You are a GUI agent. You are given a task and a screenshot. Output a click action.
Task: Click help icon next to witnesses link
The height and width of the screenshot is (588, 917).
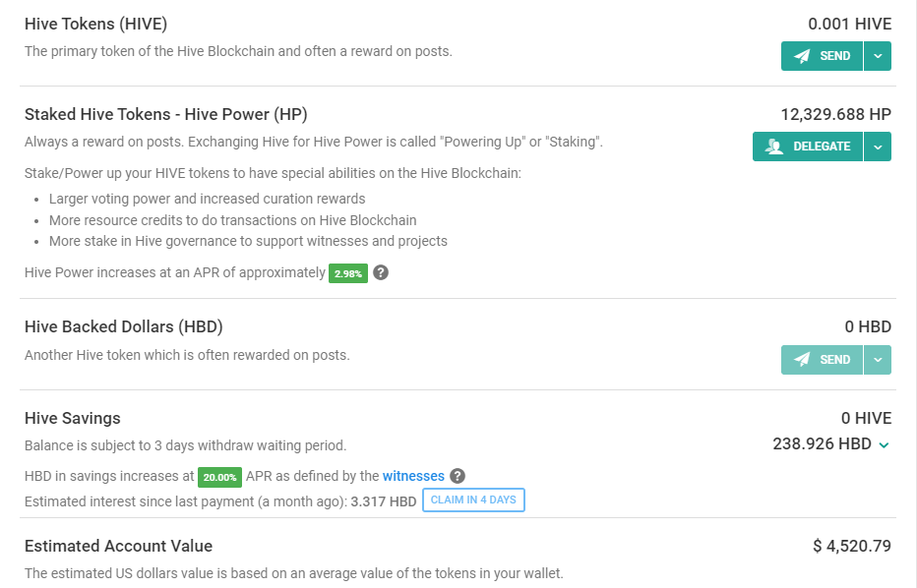coord(458,476)
